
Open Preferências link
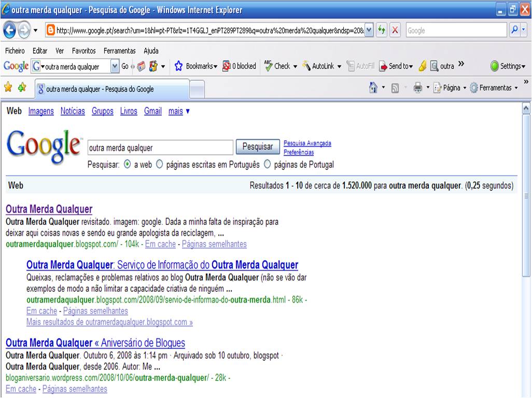(299, 152)
